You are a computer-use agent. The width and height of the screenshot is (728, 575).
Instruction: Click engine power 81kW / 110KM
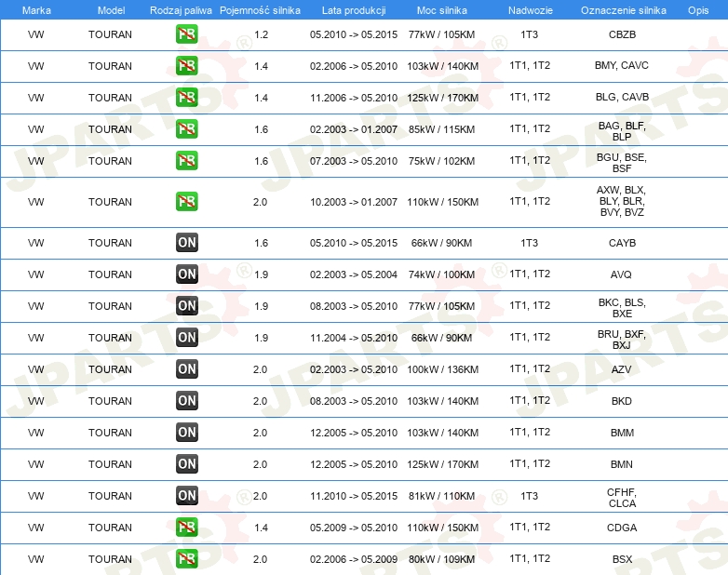click(x=441, y=496)
